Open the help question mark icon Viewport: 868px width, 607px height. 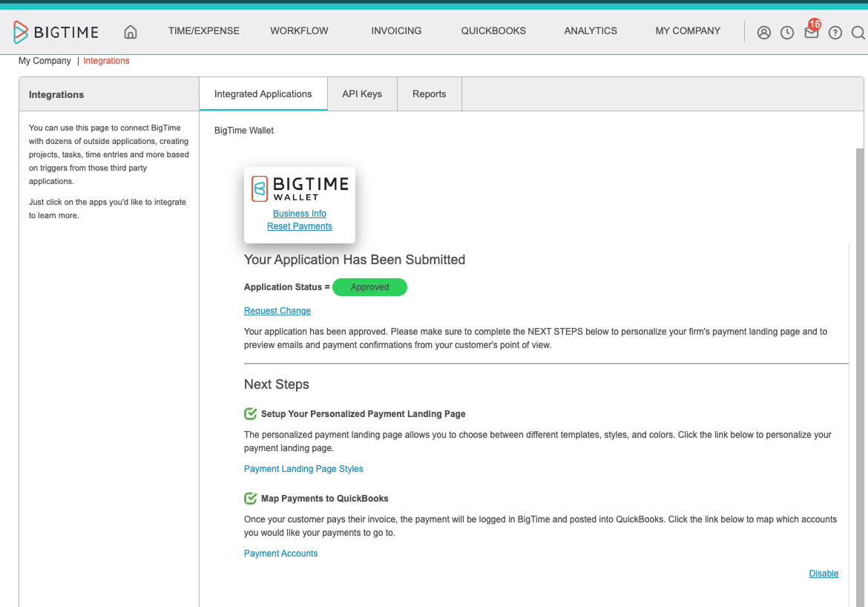(835, 33)
